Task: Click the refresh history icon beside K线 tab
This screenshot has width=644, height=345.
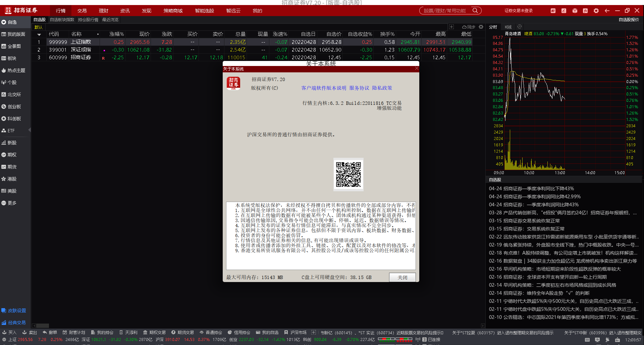Action: [x=520, y=26]
